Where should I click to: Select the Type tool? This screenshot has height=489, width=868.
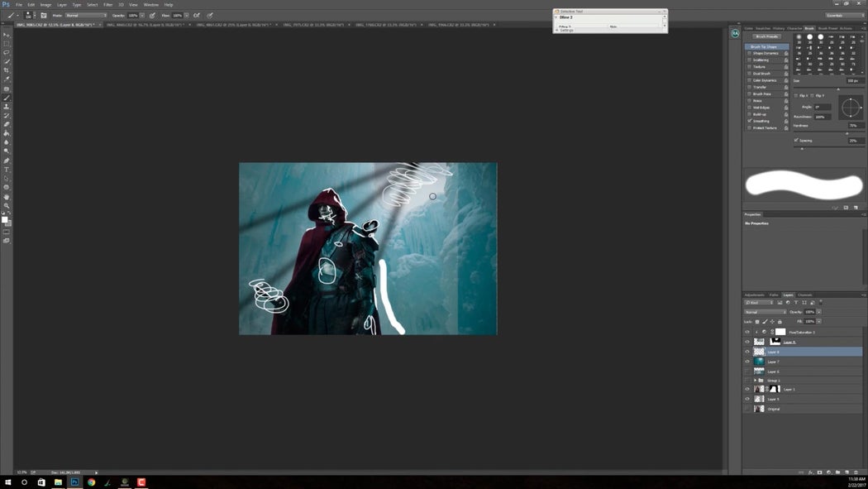5,167
